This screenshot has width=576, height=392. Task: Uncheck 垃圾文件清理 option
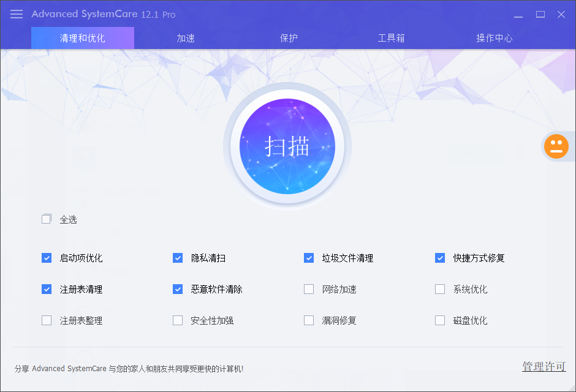(x=309, y=258)
